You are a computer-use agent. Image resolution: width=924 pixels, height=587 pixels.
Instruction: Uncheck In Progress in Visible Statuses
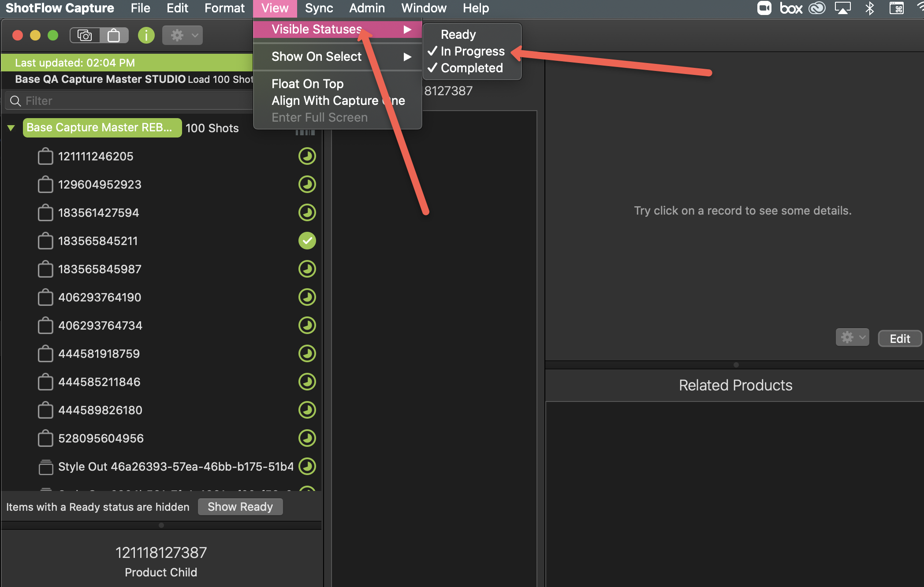(472, 51)
